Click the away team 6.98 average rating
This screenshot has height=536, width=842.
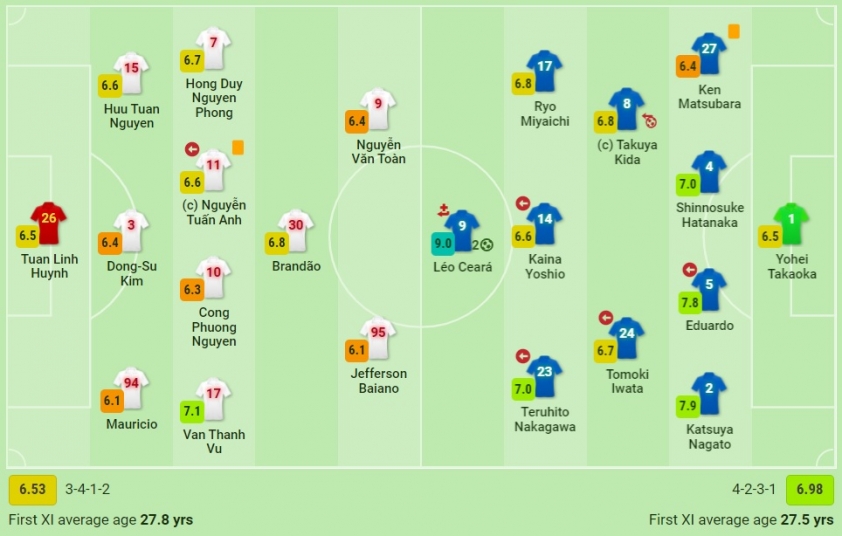809,489
